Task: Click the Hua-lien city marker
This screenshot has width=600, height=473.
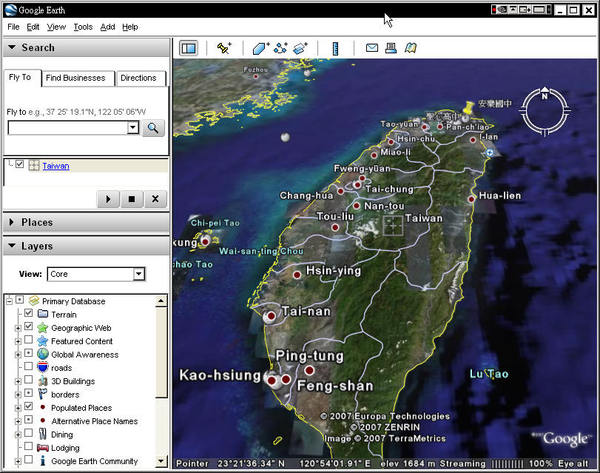Action: click(471, 199)
